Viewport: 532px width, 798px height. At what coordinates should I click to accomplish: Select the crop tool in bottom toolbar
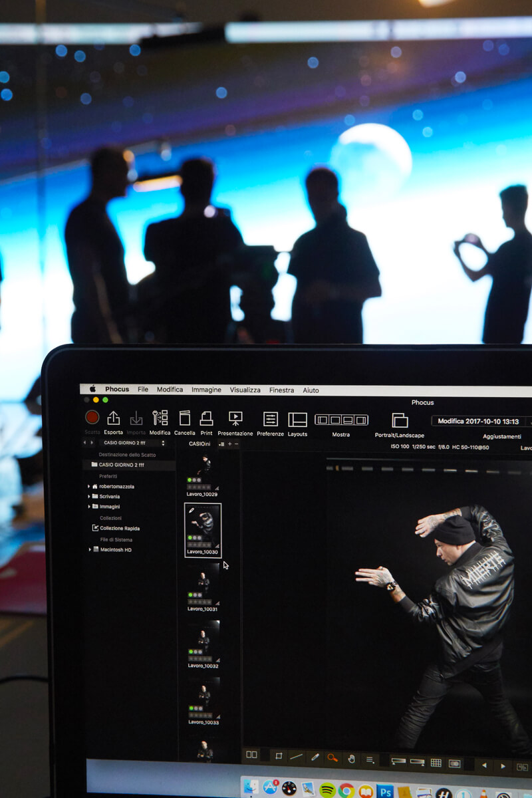click(x=279, y=757)
